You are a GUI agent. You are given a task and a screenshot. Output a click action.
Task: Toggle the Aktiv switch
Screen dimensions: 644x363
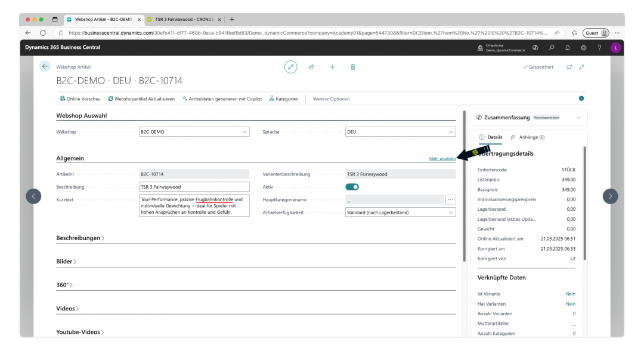pos(352,187)
